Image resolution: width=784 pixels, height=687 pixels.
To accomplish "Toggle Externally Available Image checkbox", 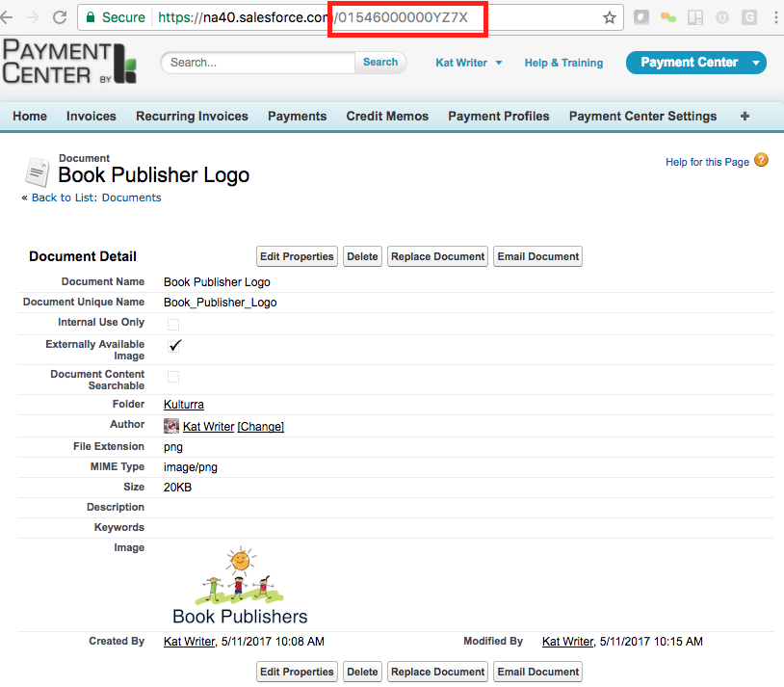I will (x=173, y=346).
